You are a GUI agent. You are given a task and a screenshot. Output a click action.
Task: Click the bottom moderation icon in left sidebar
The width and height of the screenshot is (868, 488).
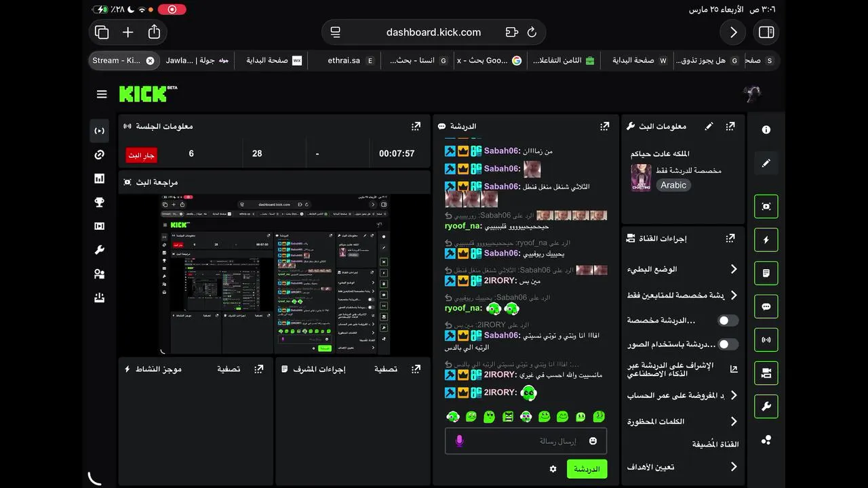100,298
